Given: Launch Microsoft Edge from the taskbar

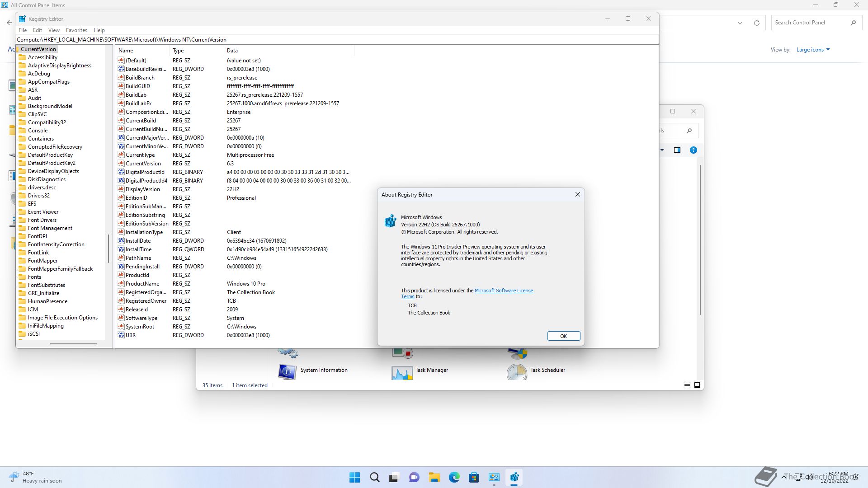Looking at the screenshot, I should click(x=454, y=477).
